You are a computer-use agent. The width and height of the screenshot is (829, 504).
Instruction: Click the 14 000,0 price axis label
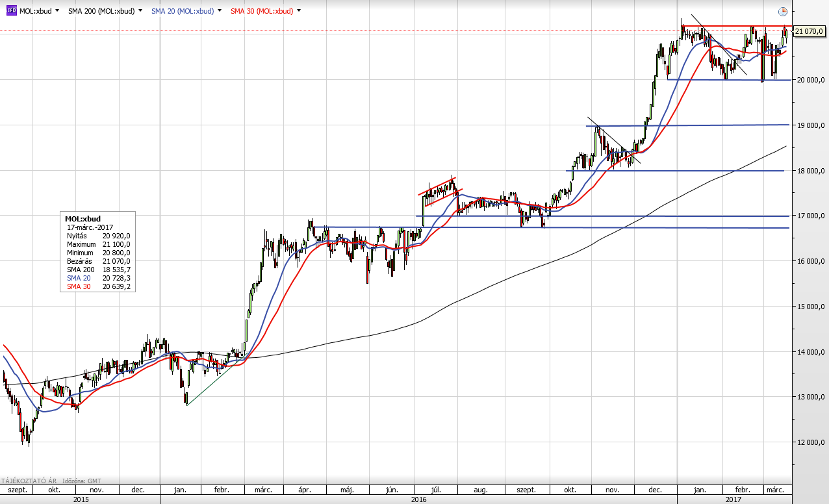click(810, 351)
